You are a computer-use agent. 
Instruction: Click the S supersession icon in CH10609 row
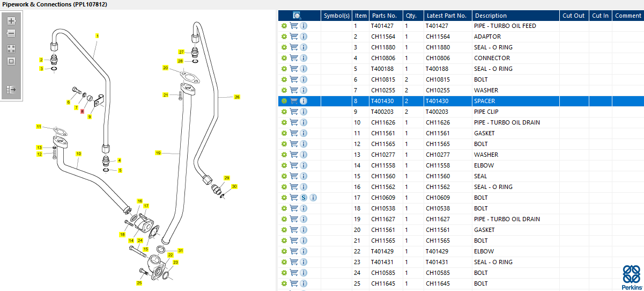304,198
